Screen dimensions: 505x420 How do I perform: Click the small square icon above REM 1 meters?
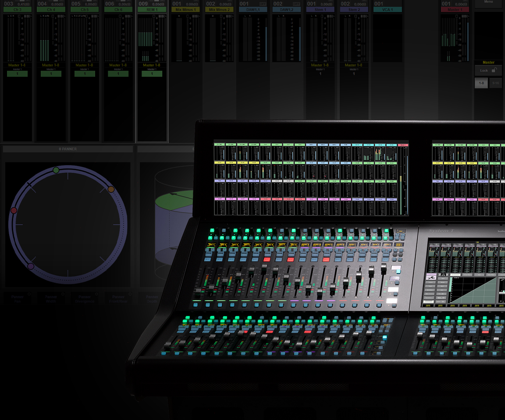point(154,16)
